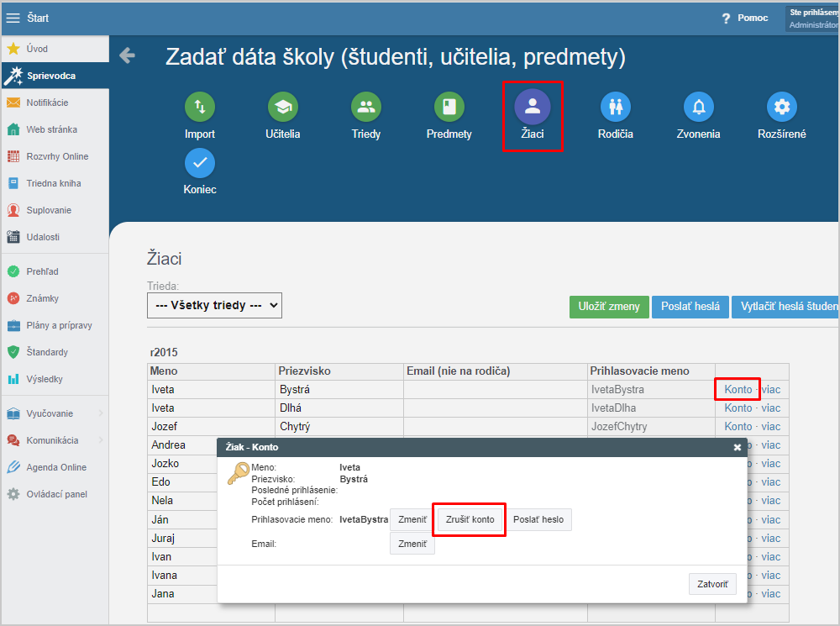The height and width of the screenshot is (626, 840).
Task: Click the Sprievodca magic wand icon
Action: pyautogui.click(x=13, y=76)
